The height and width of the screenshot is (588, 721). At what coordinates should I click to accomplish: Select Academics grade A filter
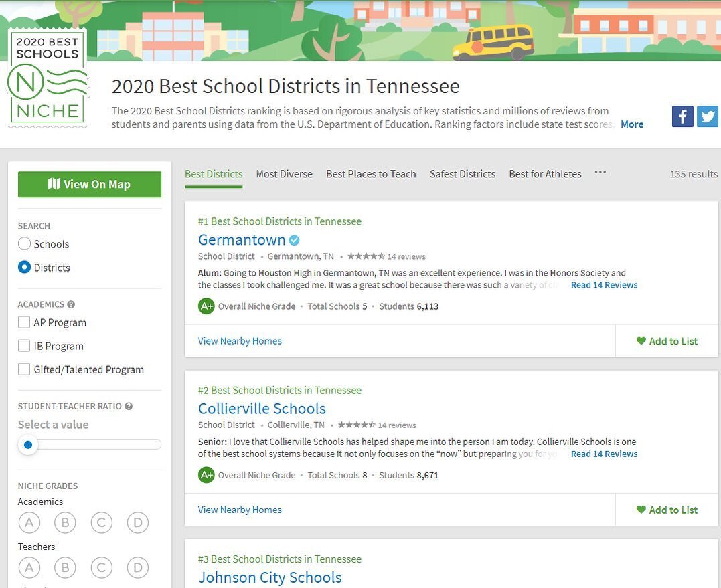pos(29,522)
